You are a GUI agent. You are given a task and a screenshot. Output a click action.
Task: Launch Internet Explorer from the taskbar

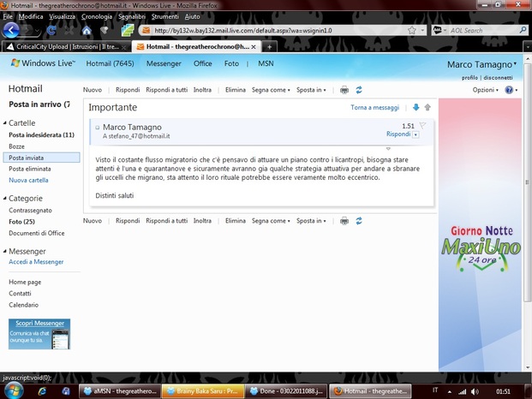[42, 391]
